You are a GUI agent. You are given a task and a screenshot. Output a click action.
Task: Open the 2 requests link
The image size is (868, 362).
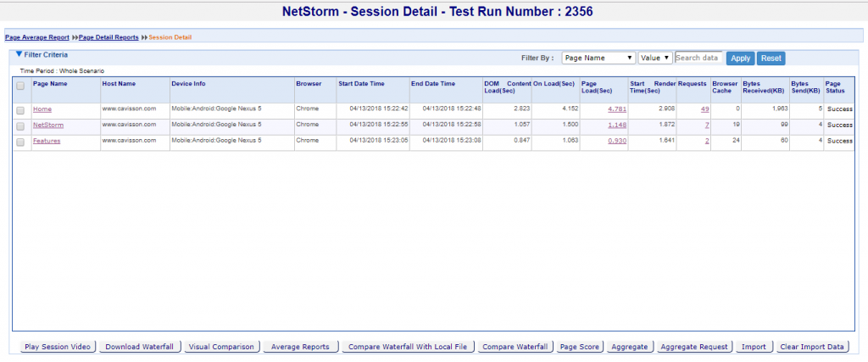point(707,141)
